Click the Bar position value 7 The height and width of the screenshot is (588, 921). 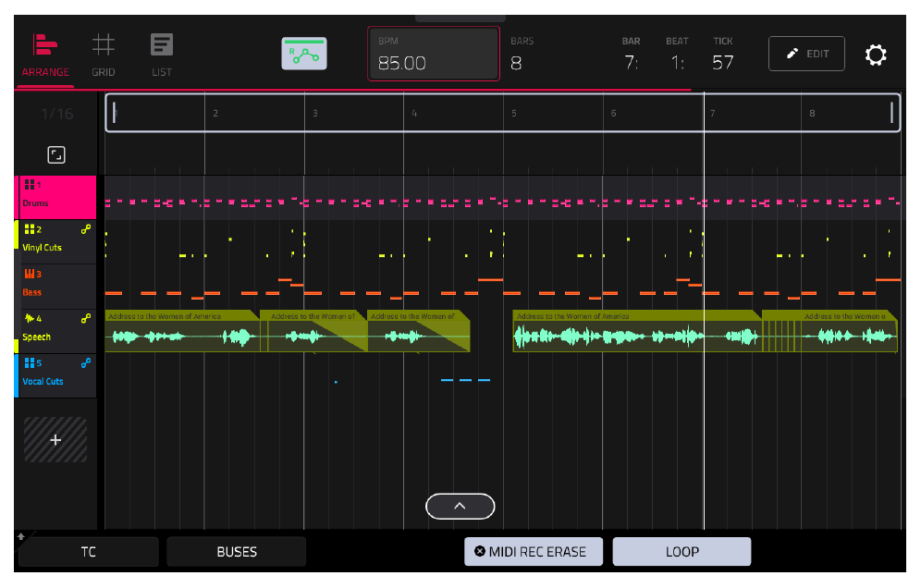tap(631, 62)
